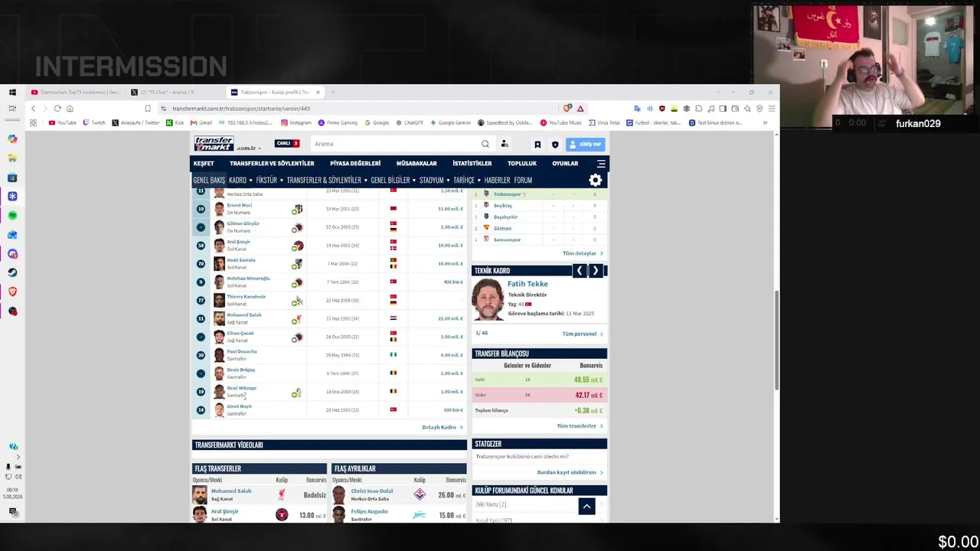Click the browser address bar URL
Image resolution: width=980 pixels, height=551 pixels.
point(241,109)
